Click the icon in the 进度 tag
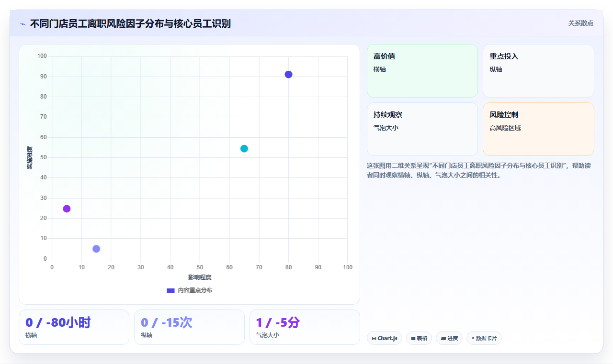Viewport: 613px width, 364px height. (443, 339)
